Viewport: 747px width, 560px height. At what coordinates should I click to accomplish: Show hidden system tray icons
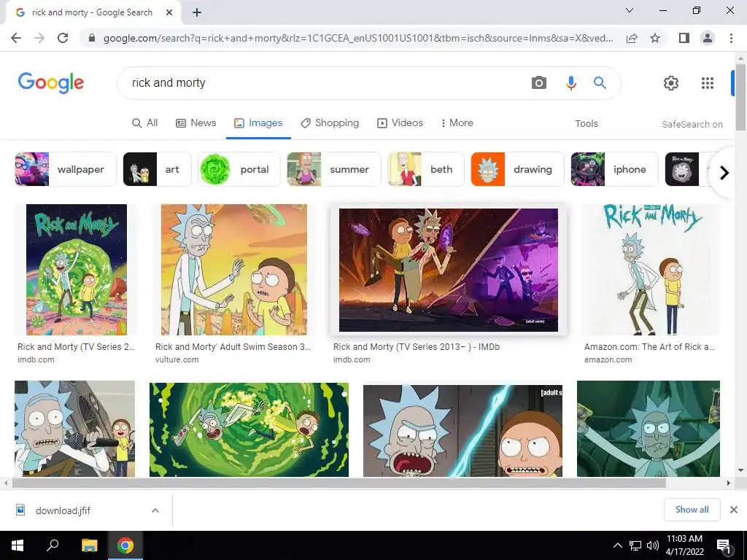tap(617, 545)
